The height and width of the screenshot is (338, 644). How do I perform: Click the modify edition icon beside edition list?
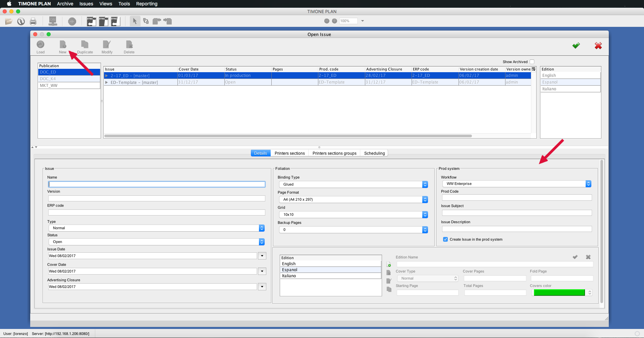[x=389, y=281]
